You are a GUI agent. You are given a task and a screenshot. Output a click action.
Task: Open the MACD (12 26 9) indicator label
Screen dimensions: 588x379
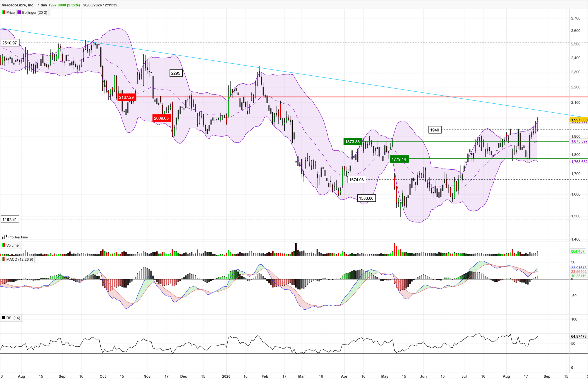[20, 259]
